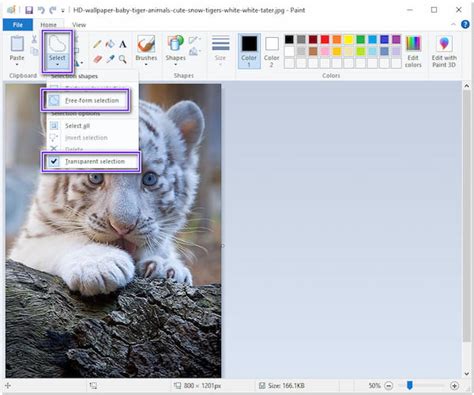Screen dimensions: 474x395
Task: Pick the Fill with color bucket
Action: tap(110, 44)
